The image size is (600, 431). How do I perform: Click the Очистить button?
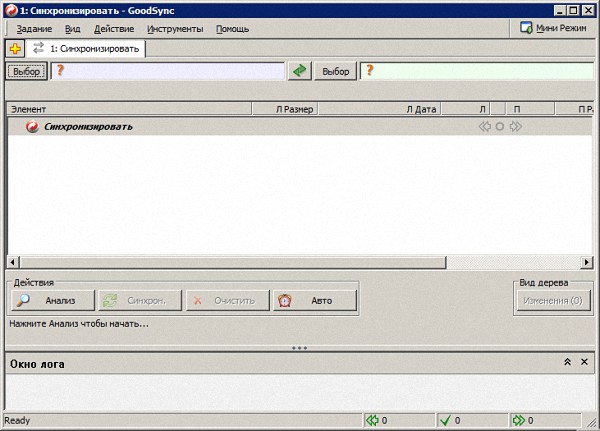click(x=228, y=300)
